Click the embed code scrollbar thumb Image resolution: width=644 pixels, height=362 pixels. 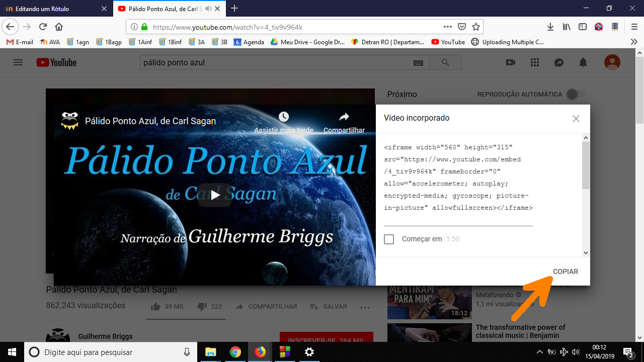586,166
